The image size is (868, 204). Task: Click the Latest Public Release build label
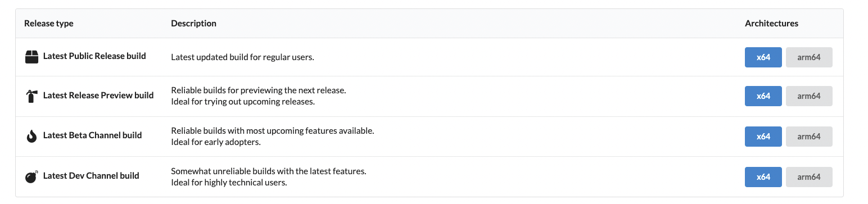pos(94,56)
